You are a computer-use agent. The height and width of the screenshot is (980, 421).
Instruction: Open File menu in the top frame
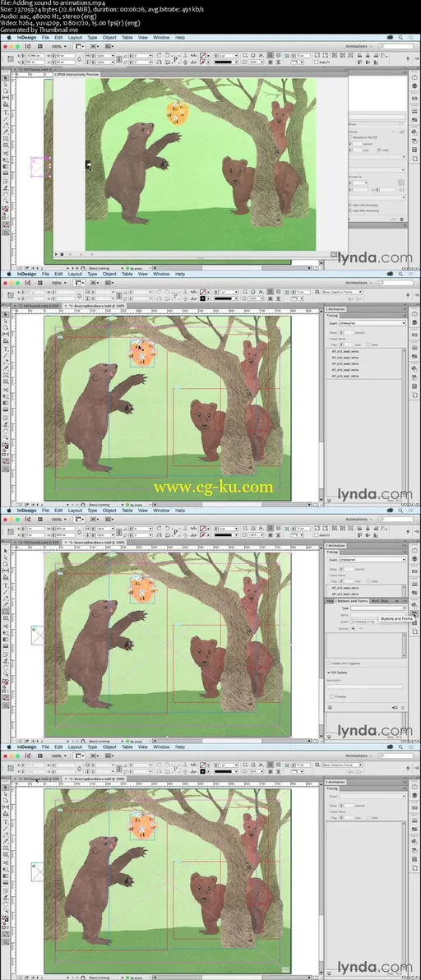[x=45, y=38]
